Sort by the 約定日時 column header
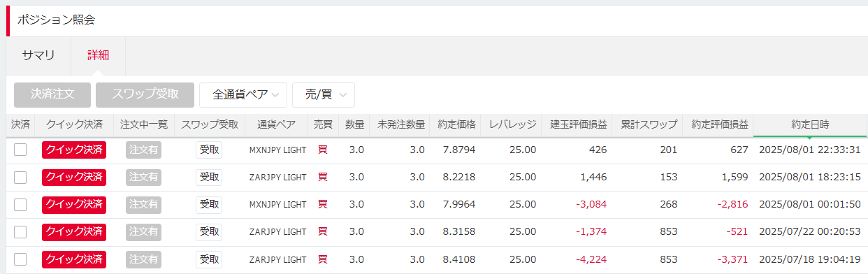Image resolution: width=868 pixels, height=274 pixels. [810, 124]
